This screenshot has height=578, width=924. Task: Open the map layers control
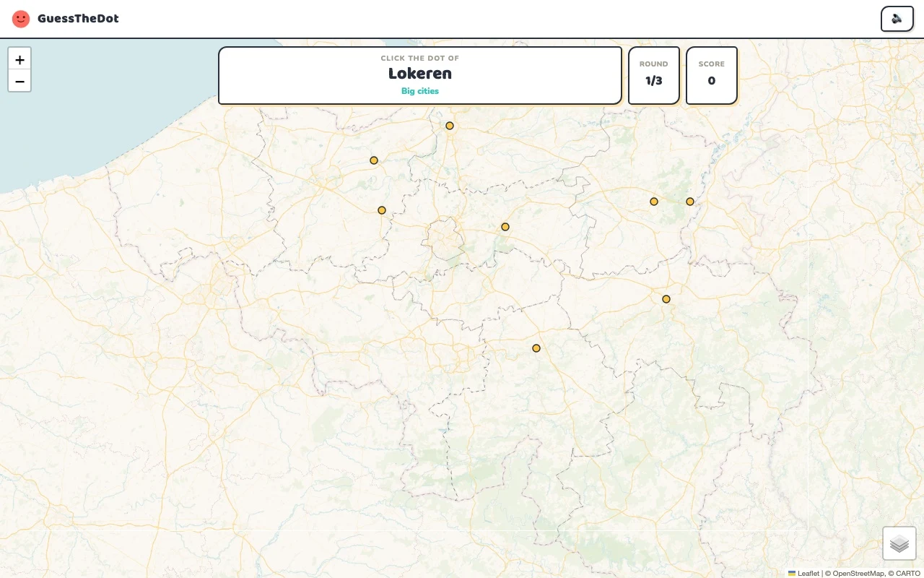[899, 543]
